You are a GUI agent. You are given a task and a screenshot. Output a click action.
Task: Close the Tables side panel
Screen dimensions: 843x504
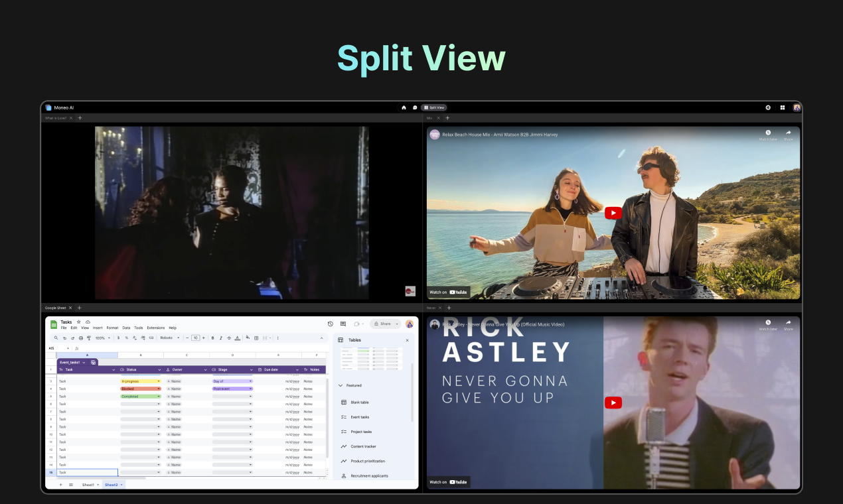pos(407,340)
